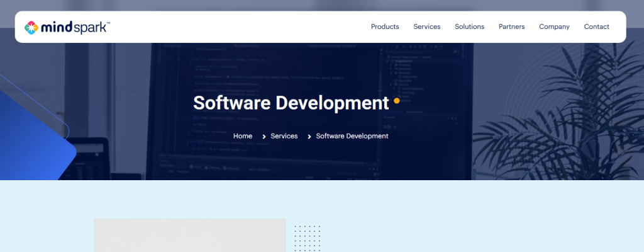Click the dotted grid pattern decoration
644x252 pixels.
308,238
